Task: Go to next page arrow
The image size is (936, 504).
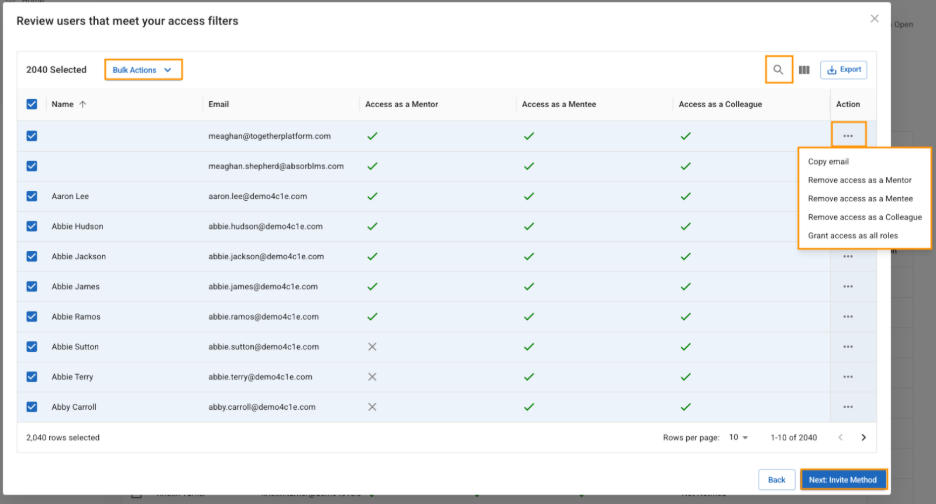Action: click(864, 437)
